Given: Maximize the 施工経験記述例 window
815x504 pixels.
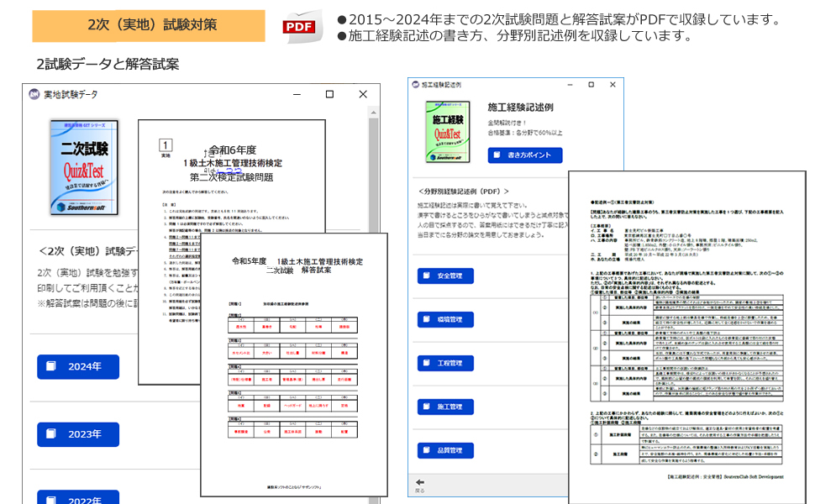Looking at the screenshot, I should 591,85.
